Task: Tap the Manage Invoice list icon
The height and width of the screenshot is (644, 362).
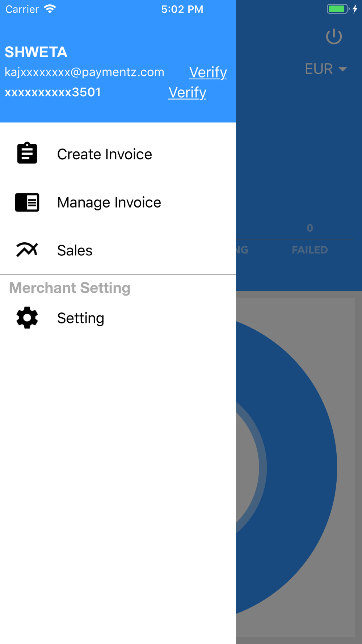Action: pos(27,202)
